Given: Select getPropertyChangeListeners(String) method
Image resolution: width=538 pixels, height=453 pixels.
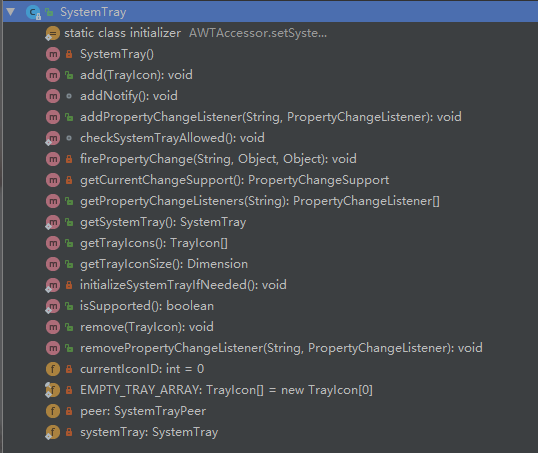Looking at the screenshot, I should [260, 201].
